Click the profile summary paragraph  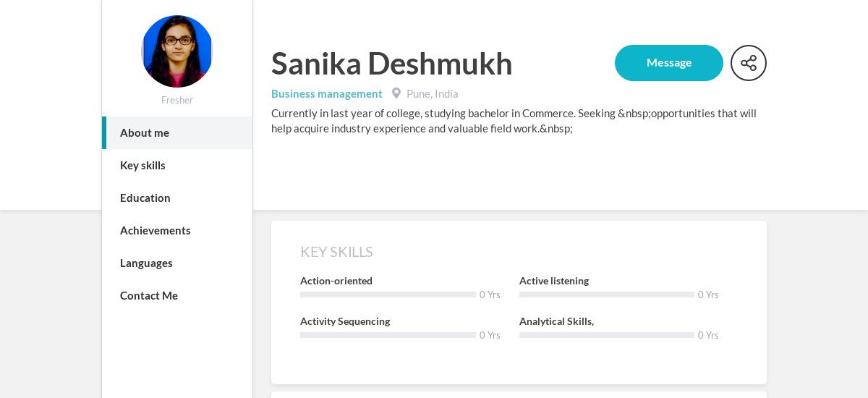pyautogui.click(x=514, y=121)
